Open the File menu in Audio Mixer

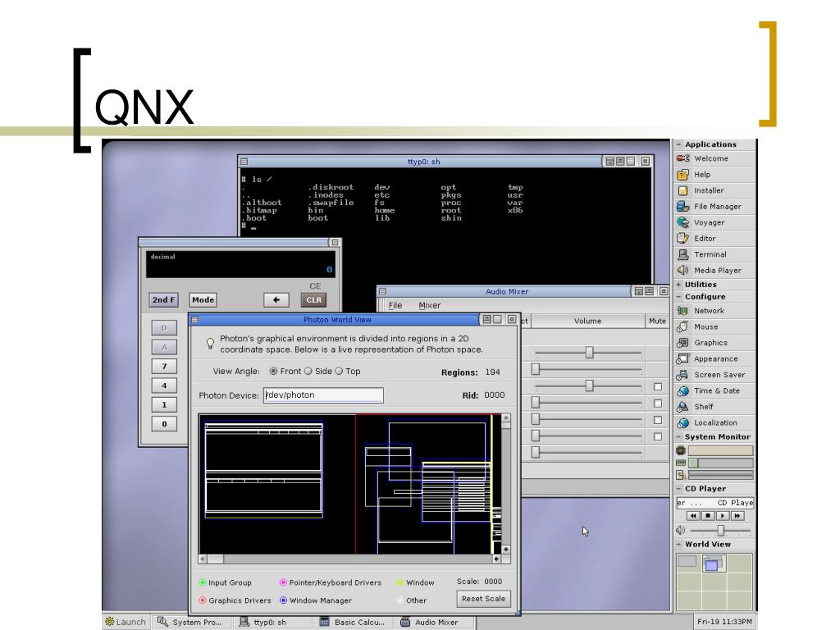(395, 305)
